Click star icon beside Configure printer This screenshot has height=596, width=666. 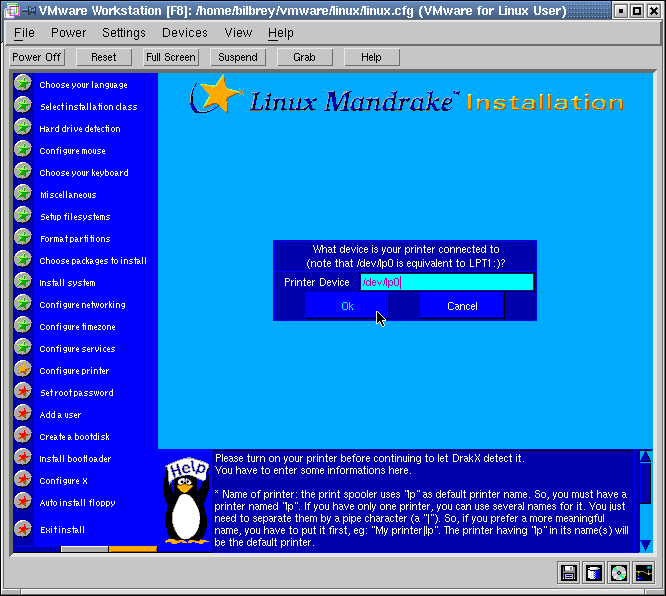pyautogui.click(x=23, y=370)
